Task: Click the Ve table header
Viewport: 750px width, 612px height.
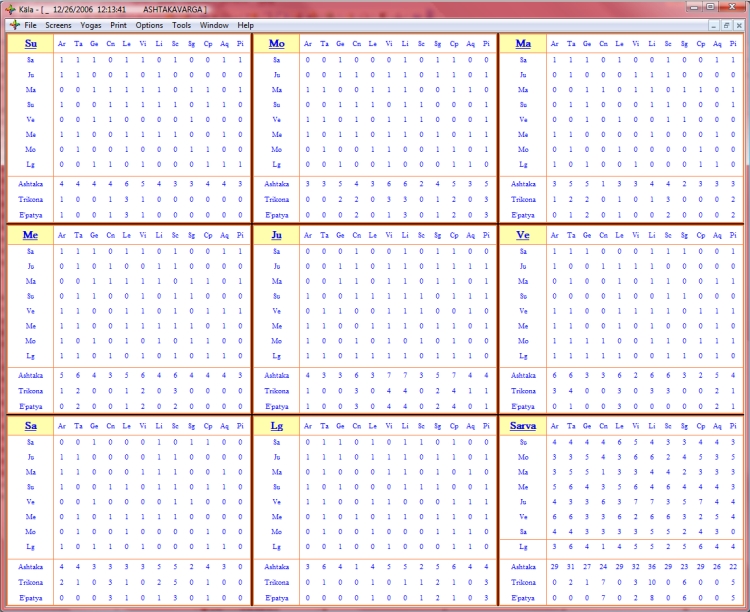Action: (x=523, y=235)
